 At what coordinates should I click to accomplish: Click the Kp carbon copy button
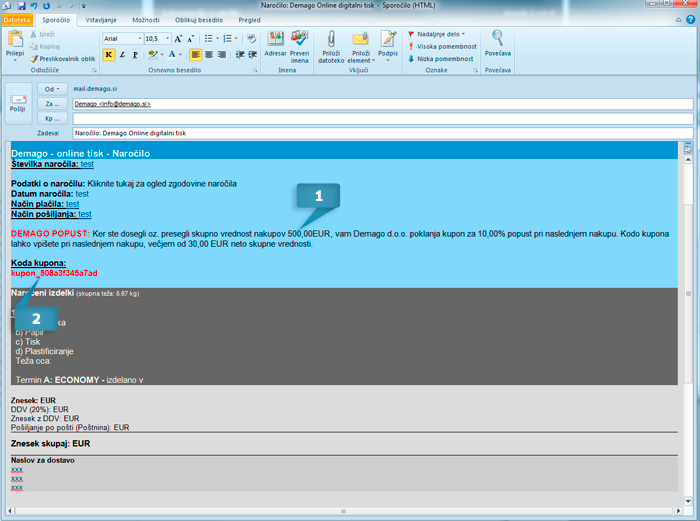coord(52,119)
